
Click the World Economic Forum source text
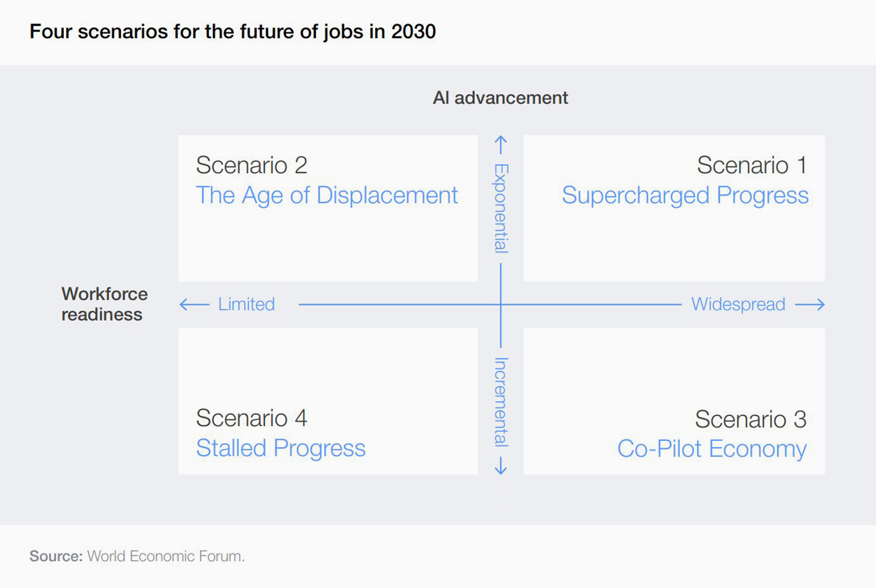pos(165,556)
